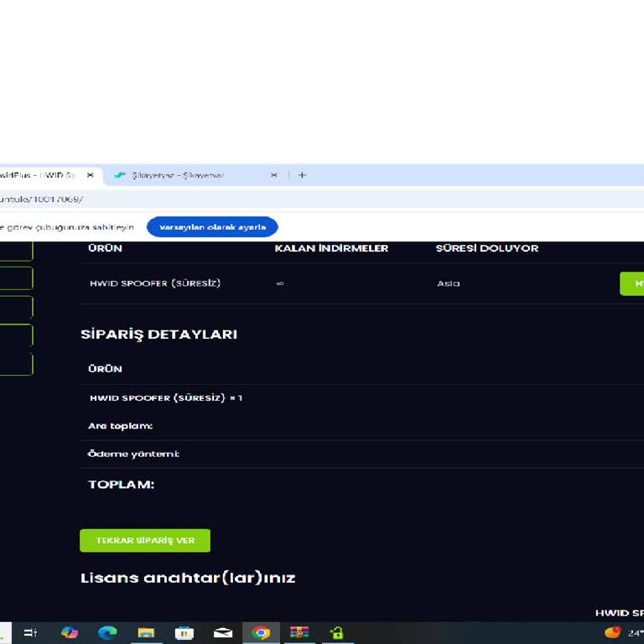Open WinRAR from the taskbar
Image resolution: width=644 pixels, height=644 pixels.
click(299, 633)
